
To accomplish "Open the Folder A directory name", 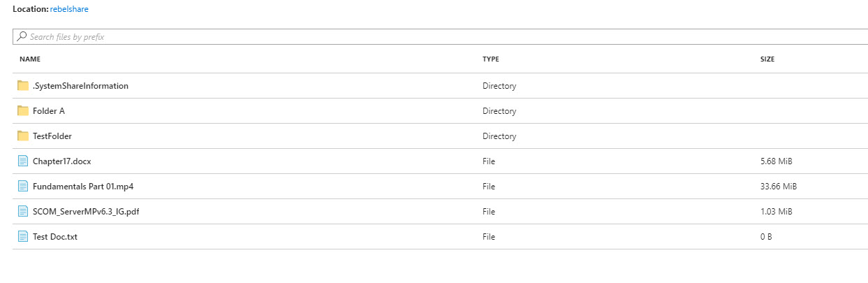I will [49, 111].
